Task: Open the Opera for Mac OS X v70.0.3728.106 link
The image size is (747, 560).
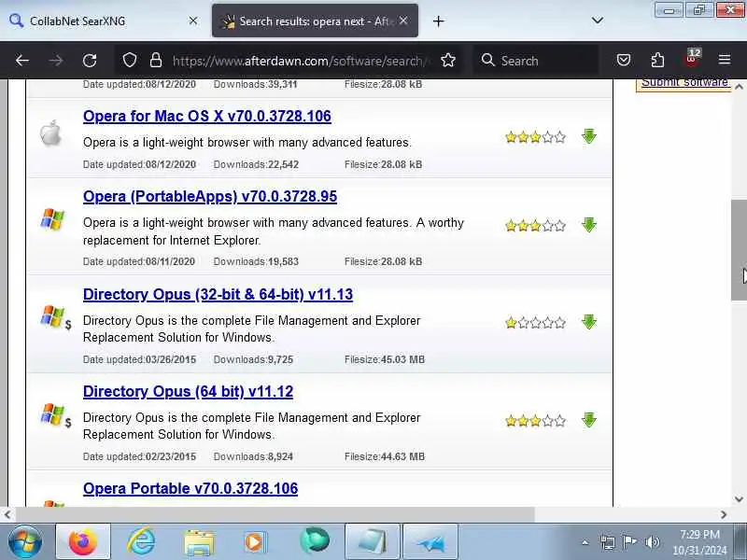Action: click(206, 116)
